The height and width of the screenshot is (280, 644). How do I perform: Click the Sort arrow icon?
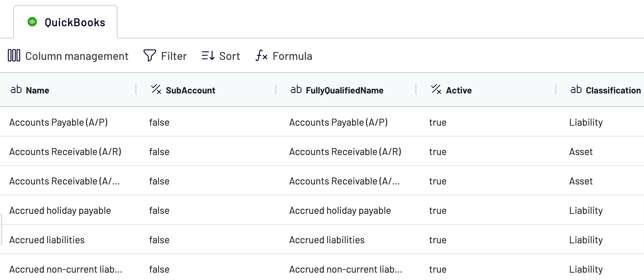[208, 55]
